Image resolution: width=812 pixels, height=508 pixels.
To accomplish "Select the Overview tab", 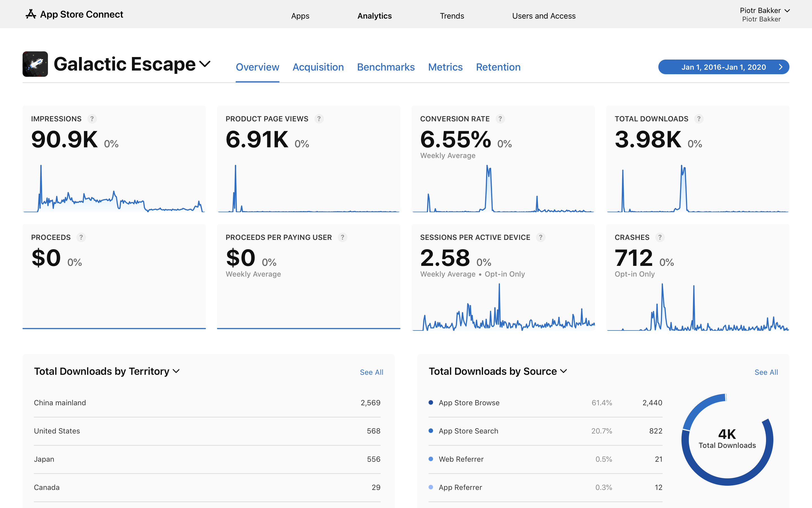I will [x=257, y=67].
